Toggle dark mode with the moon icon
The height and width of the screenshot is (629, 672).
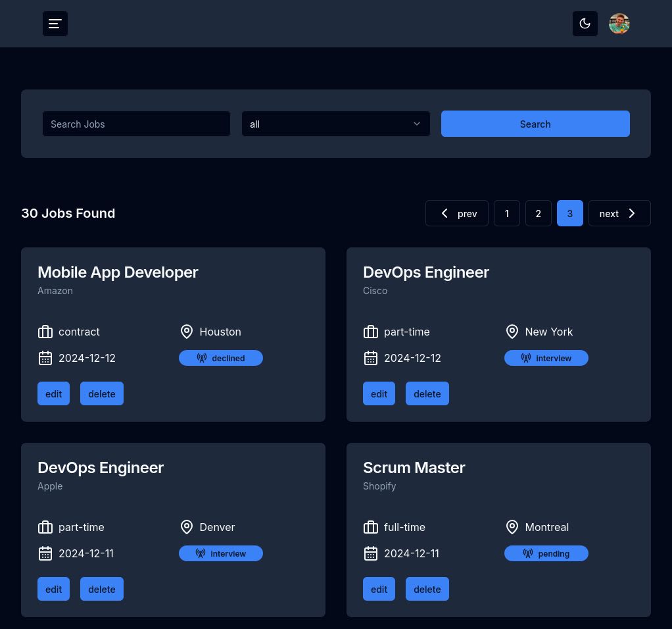(x=585, y=24)
